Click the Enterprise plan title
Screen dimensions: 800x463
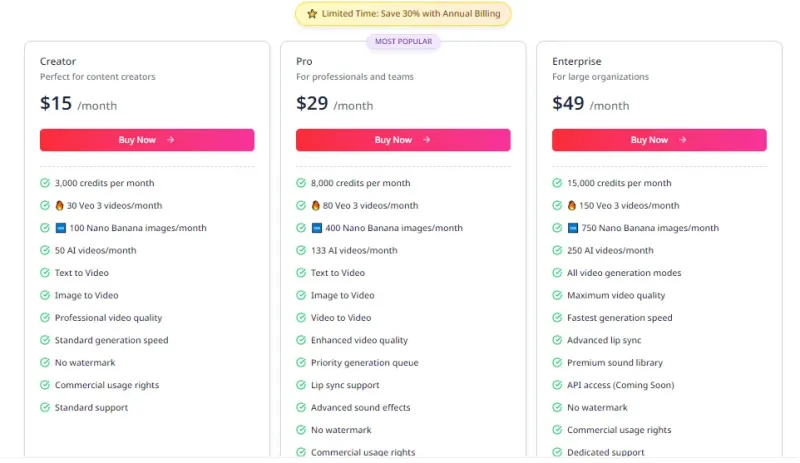(577, 61)
